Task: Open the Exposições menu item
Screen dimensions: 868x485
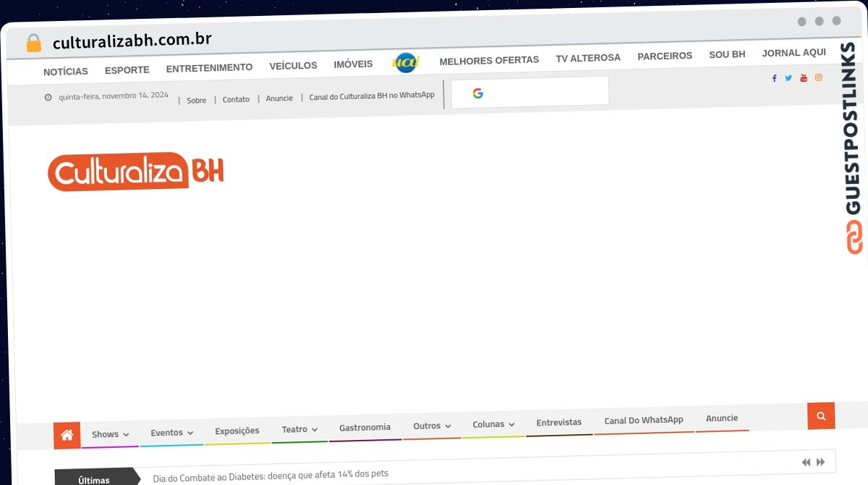Action: 237,431
